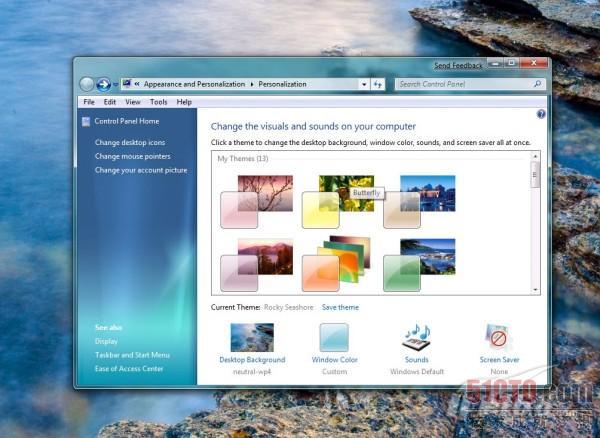This screenshot has height=438, width=600.
Task: Open the Tools menu
Action: (158, 102)
